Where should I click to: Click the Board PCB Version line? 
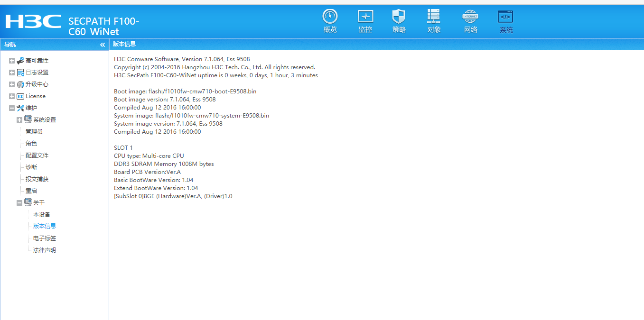(x=147, y=172)
